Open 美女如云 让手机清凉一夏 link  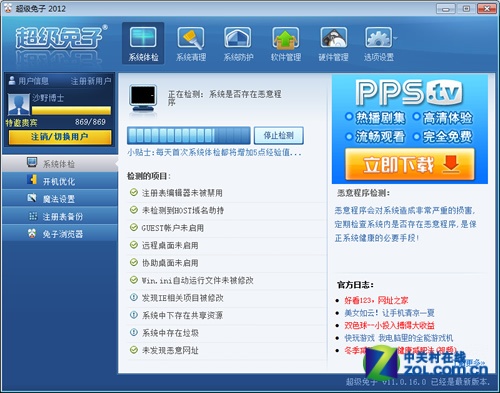point(389,313)
